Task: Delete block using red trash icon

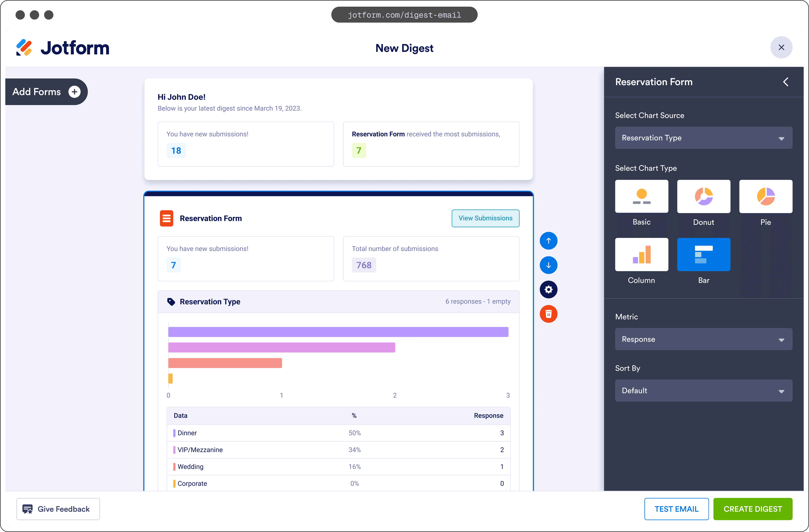Action: (548, 314)
